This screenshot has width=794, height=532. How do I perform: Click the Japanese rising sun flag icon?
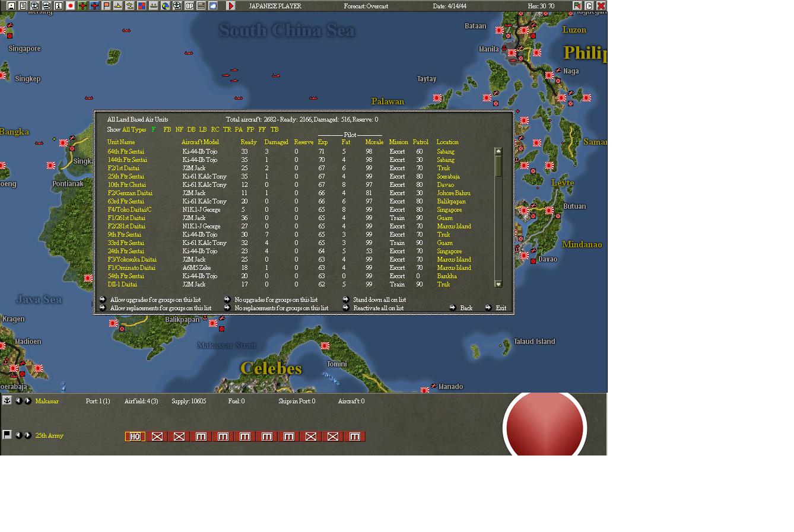[70, 6]
